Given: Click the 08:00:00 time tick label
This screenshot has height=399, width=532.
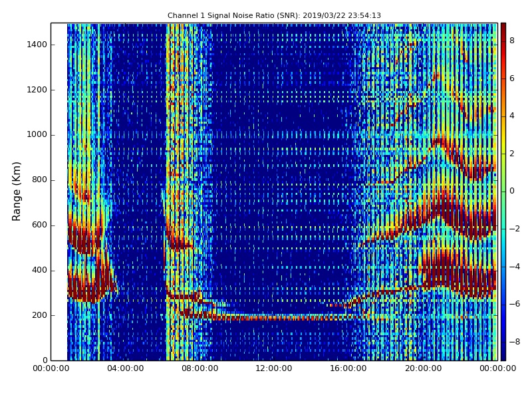Looking at the screenshot, I should [x=200, y=368].
